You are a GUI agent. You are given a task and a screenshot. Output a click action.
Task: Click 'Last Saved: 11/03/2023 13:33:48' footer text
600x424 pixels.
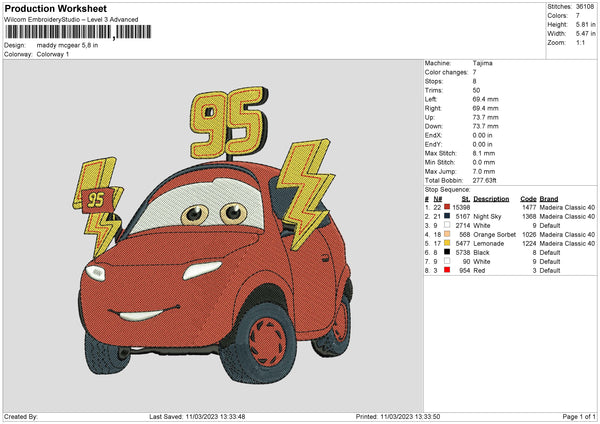(x=197, y=416)
